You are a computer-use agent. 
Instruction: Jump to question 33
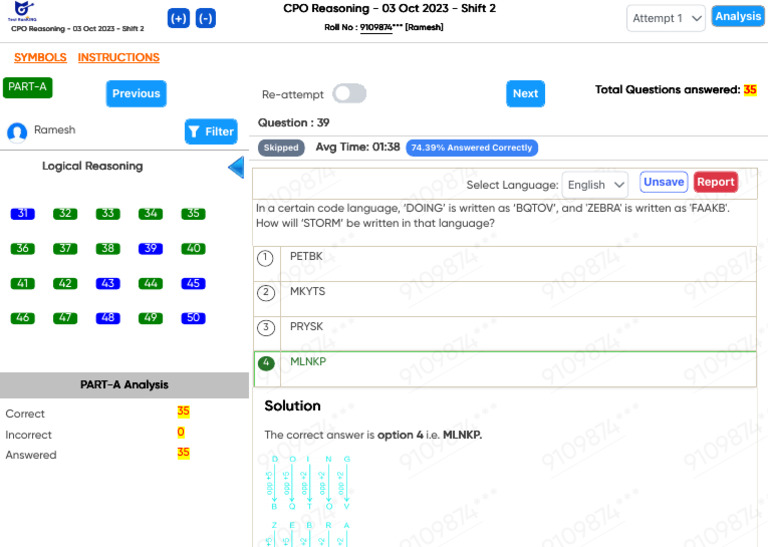[108, 214]
